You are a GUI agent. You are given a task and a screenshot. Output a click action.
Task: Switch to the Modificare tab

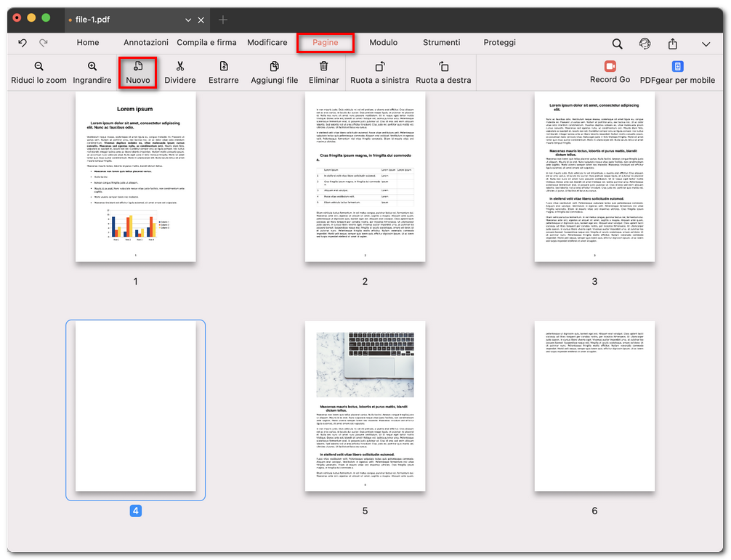[x=267, y=42]
